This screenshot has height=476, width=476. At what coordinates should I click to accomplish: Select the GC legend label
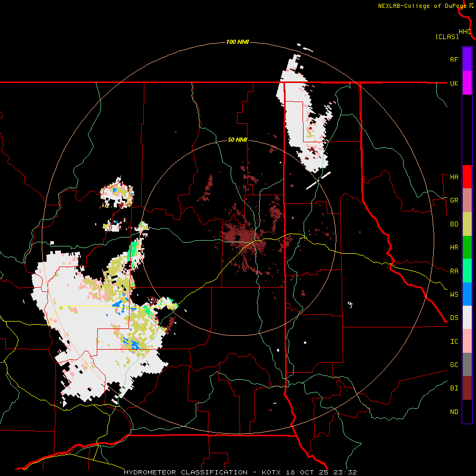(x=454, y=364)
